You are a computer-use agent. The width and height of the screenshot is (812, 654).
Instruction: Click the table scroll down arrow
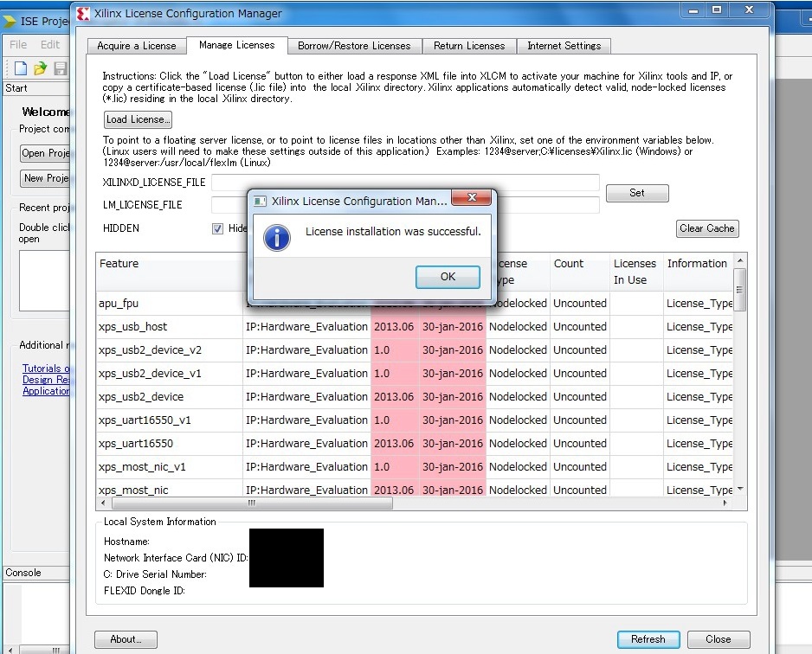pyautogui.click(x=740, y=489)
